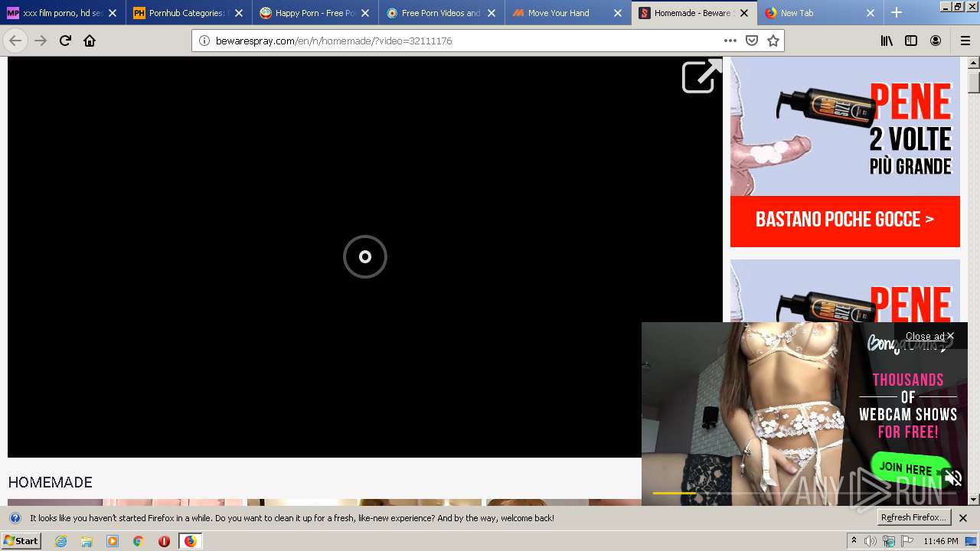
Task: Switch to the Pornhub Categories tab
Action: pos(189,13)
